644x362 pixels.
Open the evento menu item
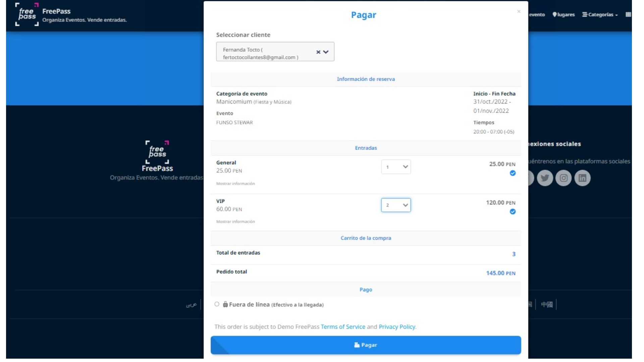click(537, 14)
